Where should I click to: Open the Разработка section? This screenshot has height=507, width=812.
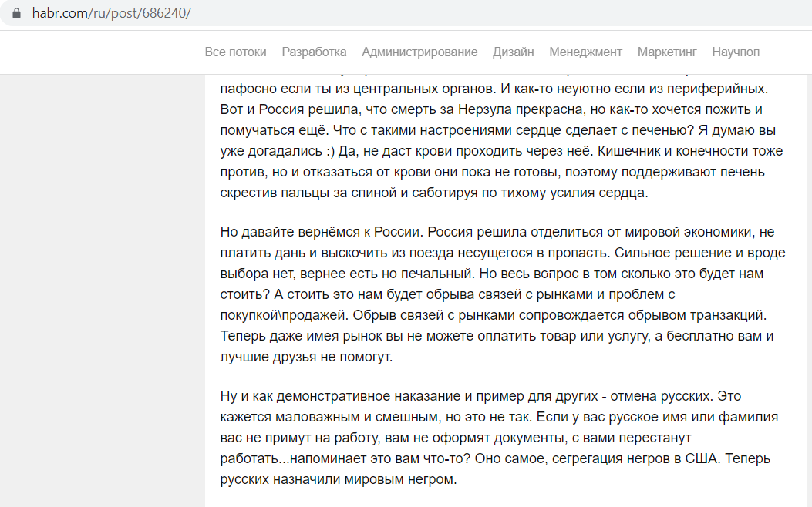(314, 52)
